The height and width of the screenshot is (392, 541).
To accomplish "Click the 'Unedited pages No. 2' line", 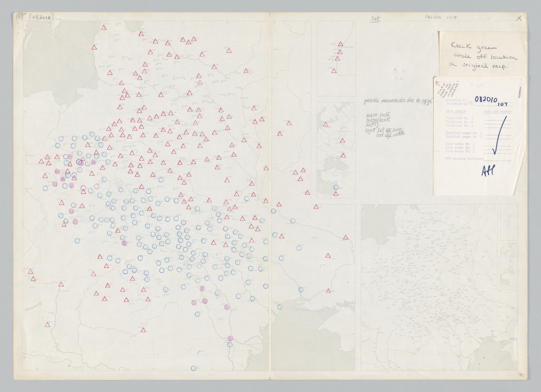I will (x=464, y=137).
